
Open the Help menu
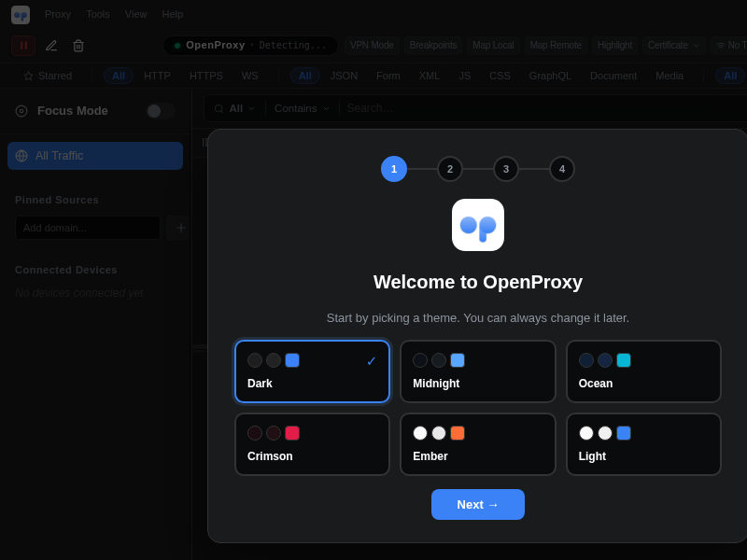(172, 14)
